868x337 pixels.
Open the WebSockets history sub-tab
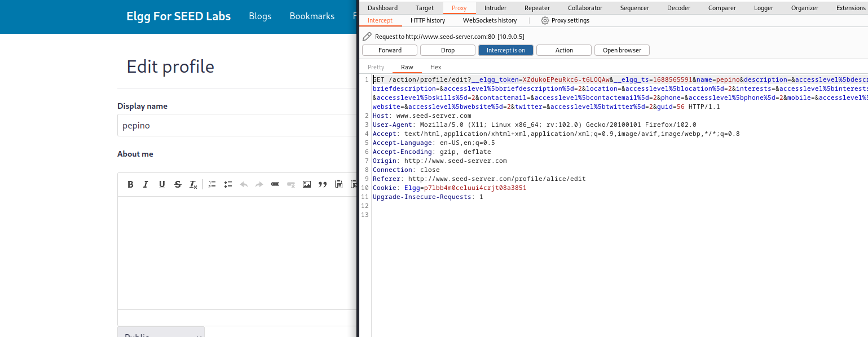(x=490, y=20)
